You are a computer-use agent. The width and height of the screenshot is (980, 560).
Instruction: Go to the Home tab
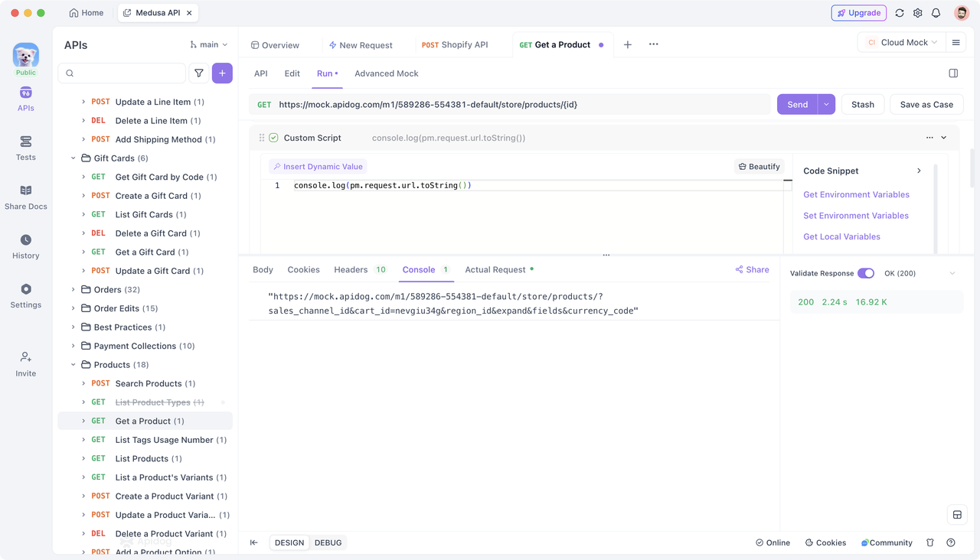click(87, 13)
